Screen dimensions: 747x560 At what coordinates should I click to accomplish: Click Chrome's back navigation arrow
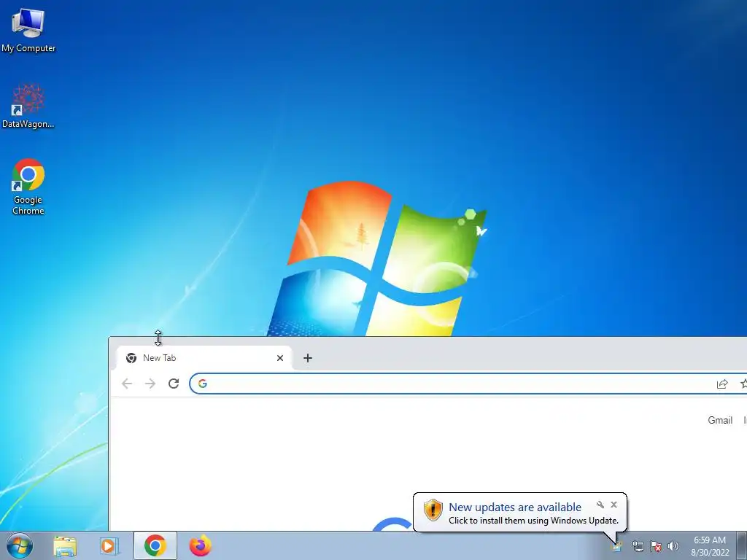(127, 384)
